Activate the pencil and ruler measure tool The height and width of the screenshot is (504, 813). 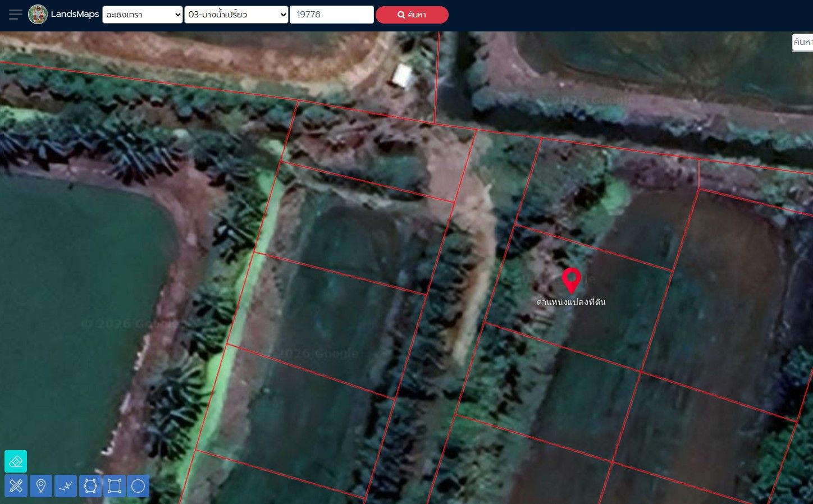tap(16, 486)
